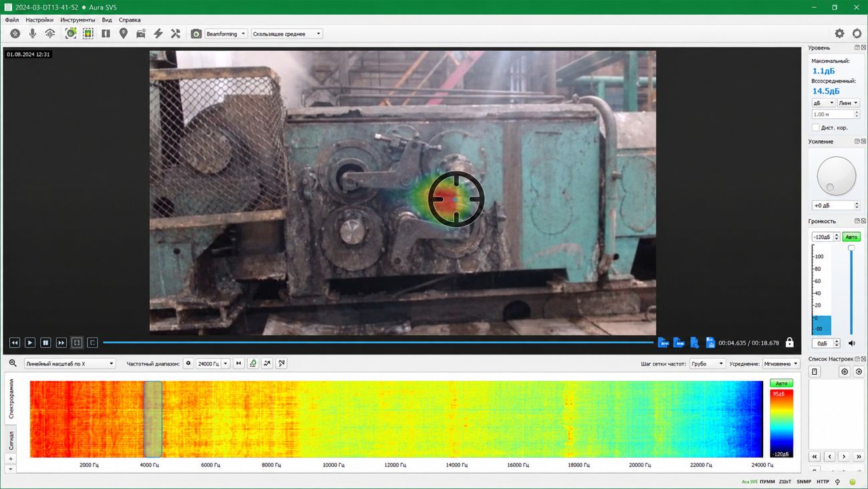The height and width of the screenshot is (489, 868).
Task: Click the sound wave signal icon
Action: pyautogui.click(x=49, y=33)
